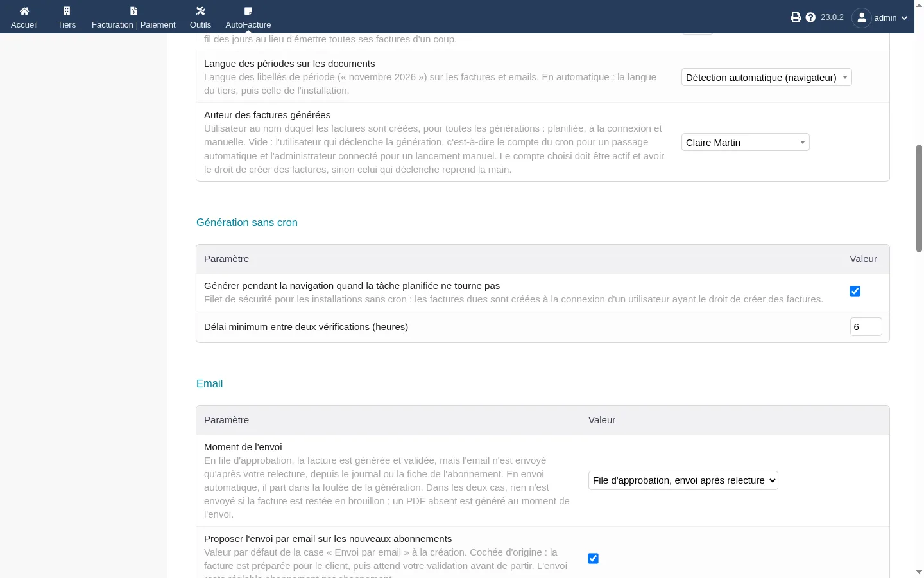Click the help question mark icon
The height and width of the screenshot is (578, 924).
810,17
